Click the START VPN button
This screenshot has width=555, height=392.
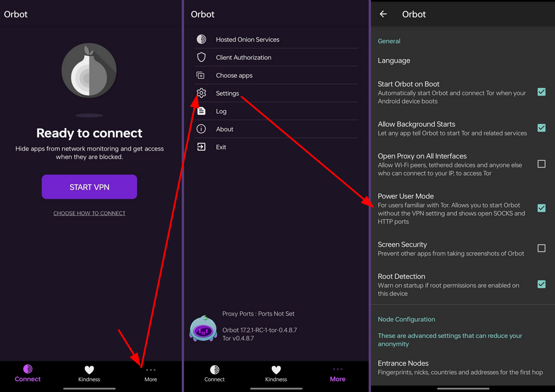coord(89,187)
